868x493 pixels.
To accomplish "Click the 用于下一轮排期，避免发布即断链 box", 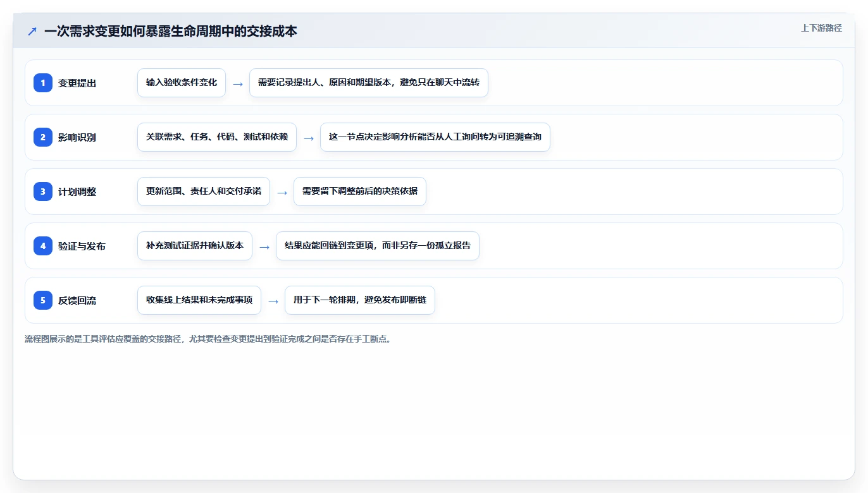I will [360, 300].
